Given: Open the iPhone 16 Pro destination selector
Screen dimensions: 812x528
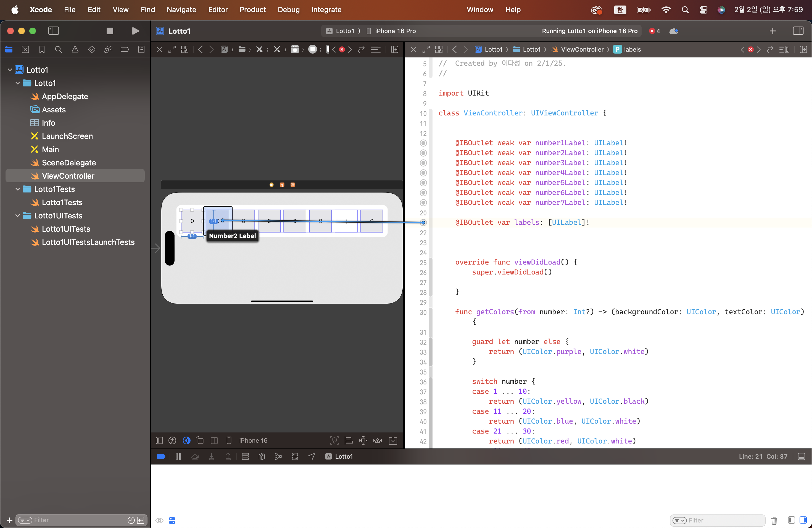Looking at the screenshot, I should pyautogui.click(x=395, y=31).
